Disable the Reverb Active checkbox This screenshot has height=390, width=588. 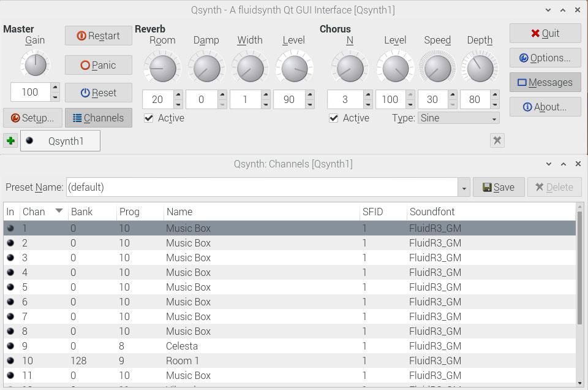(x=149, y=118)
